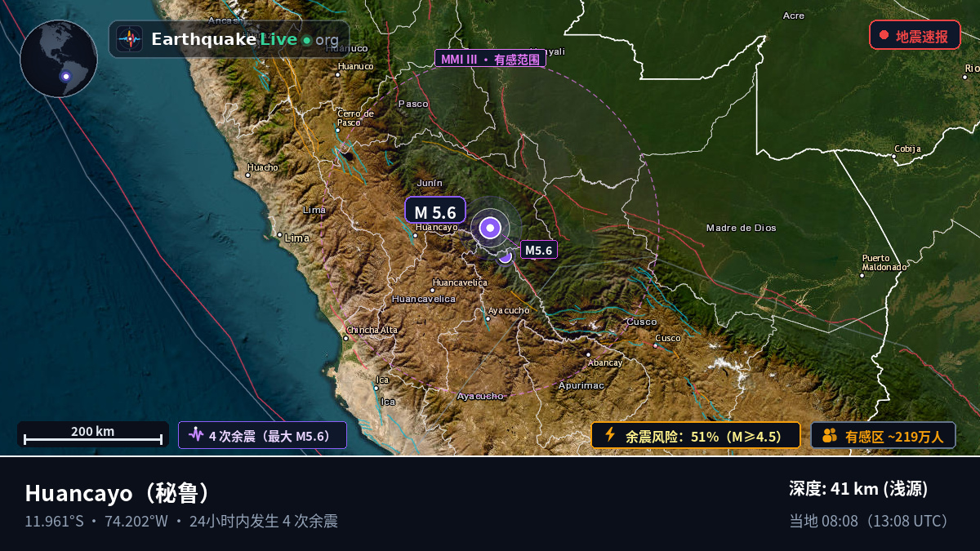
Task: Click the Junín region label
Action: [x=430, y=183]
